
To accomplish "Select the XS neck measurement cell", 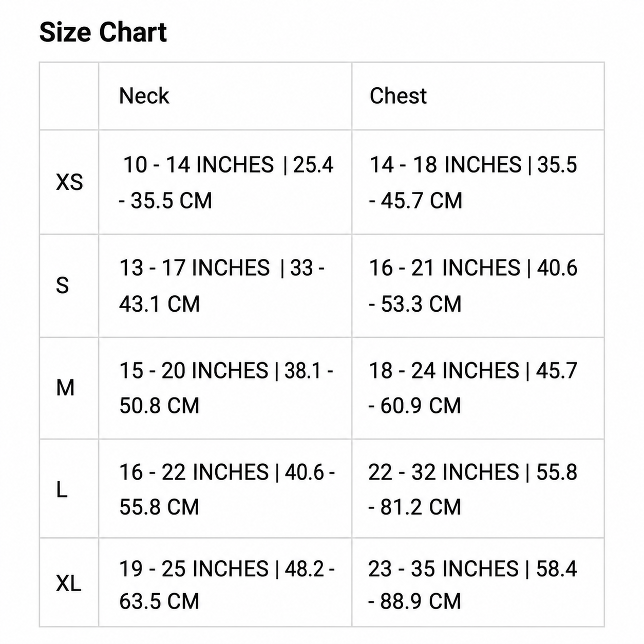I will [225, 182].
